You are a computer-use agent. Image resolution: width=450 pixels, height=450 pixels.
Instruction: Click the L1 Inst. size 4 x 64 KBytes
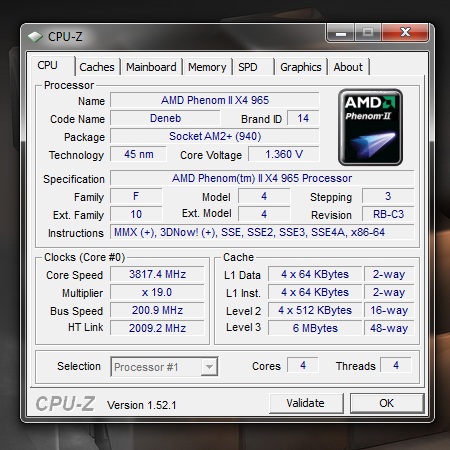coord(315,292)
